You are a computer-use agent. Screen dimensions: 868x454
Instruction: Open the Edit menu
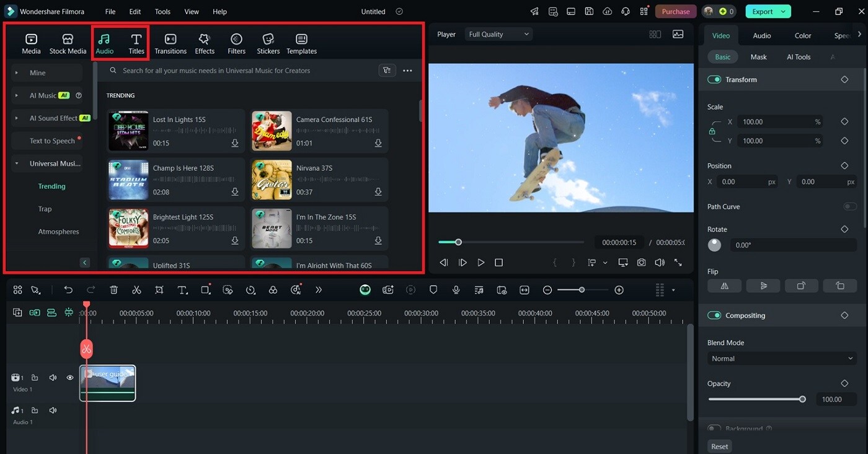(x=135, y=12)
